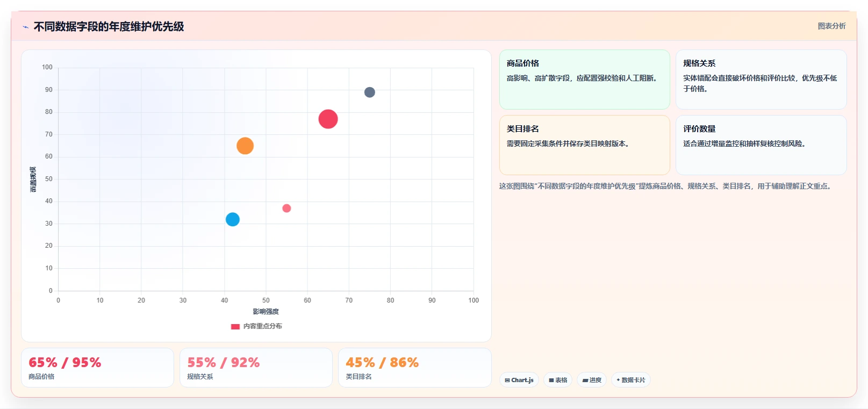Click the 商品价格 label under 65% / 95%

tap(41, 376)
